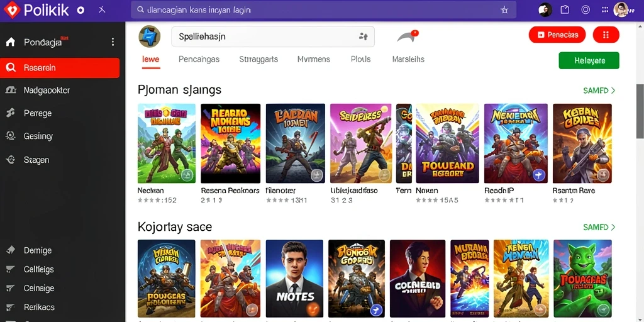
Task: Expand SAMFD link beside Kojortay sace
Action: [x=599, y=227]
